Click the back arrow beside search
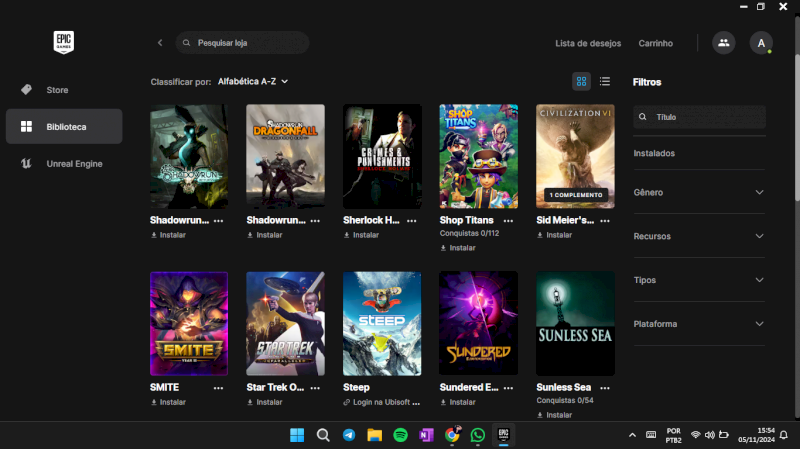 (x=160, y=43)
